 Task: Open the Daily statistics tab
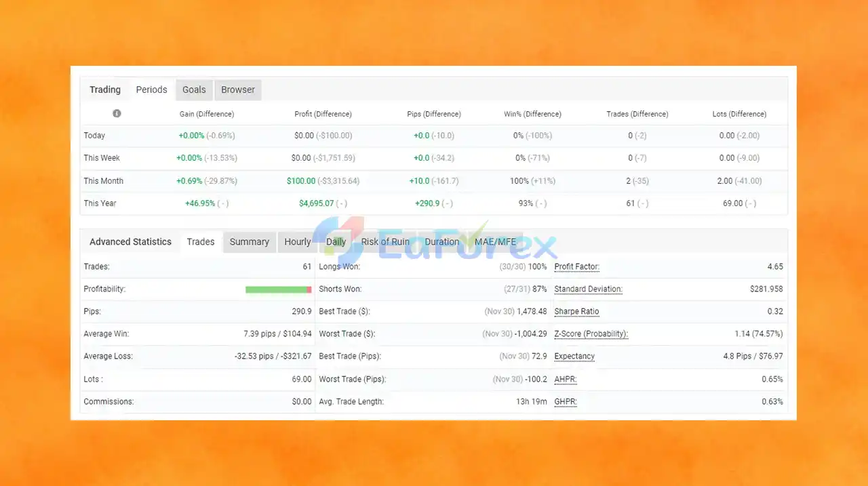coord(336,242)
